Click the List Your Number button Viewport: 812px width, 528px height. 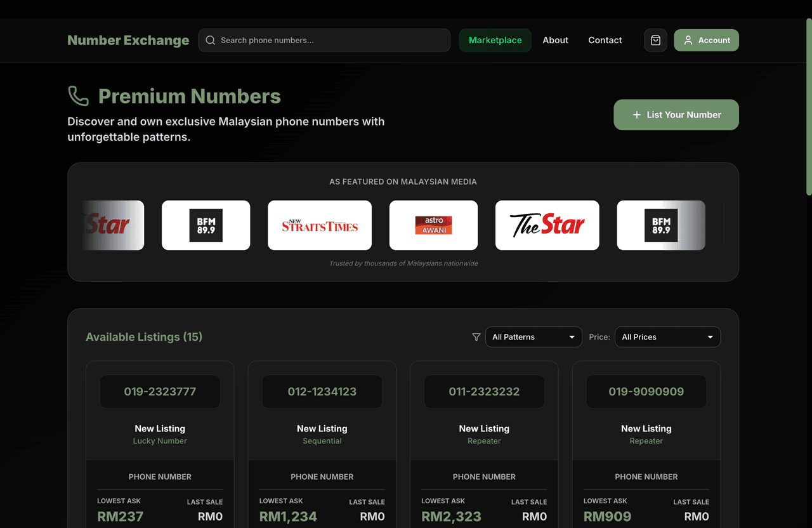point(676,115)
